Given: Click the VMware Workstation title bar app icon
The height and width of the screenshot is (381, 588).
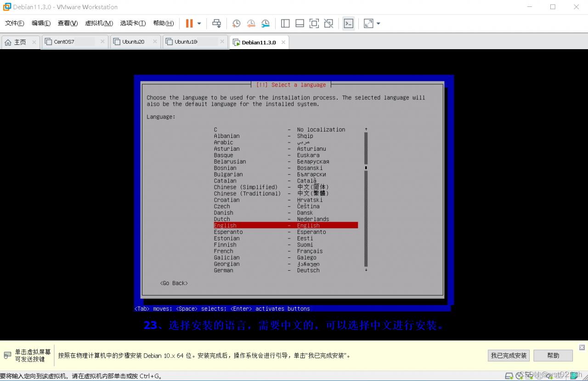Looking at the screenshot, I should (x=7, y=7).
